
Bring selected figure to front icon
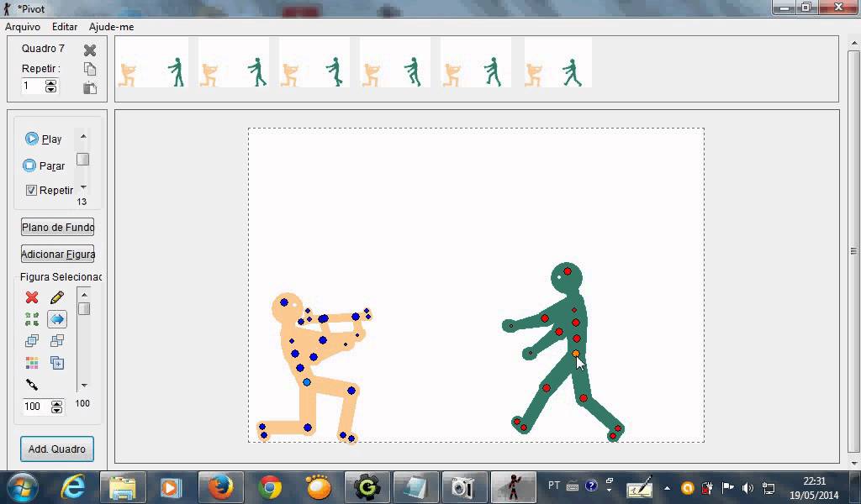pos(32,340)
